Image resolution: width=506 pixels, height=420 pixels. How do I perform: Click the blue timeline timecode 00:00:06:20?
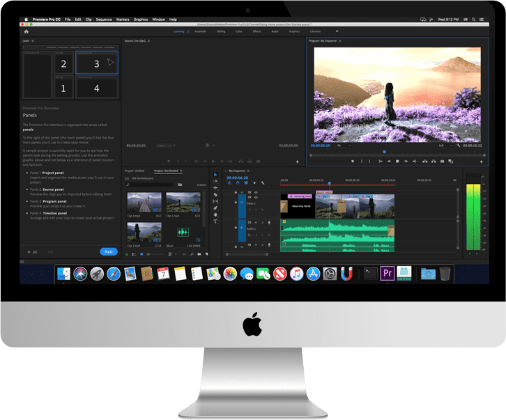coord(237,178)
